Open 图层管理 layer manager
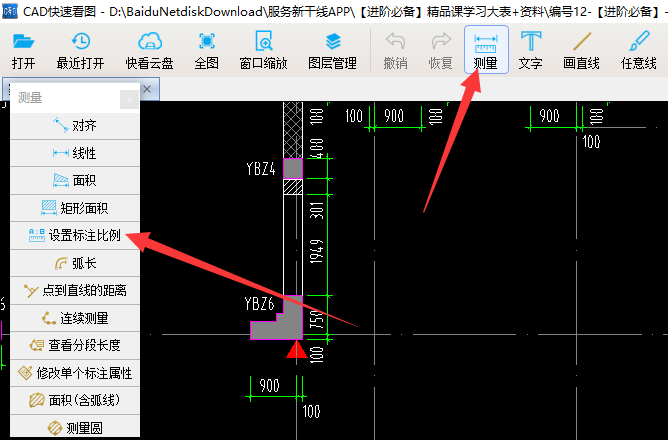This screenshot has width=668, height=440. click(332, 50)
